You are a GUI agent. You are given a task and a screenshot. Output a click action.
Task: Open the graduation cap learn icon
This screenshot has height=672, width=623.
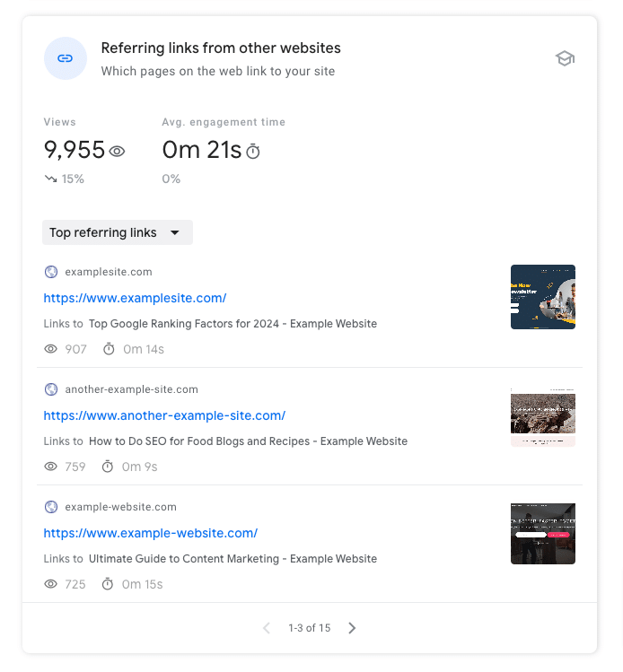click(x=565, y=58)
